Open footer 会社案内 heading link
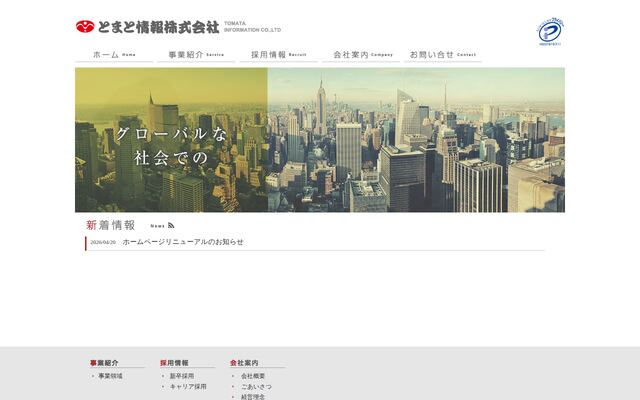This screenshot has height=400, width=640. [x=244, y=363]
